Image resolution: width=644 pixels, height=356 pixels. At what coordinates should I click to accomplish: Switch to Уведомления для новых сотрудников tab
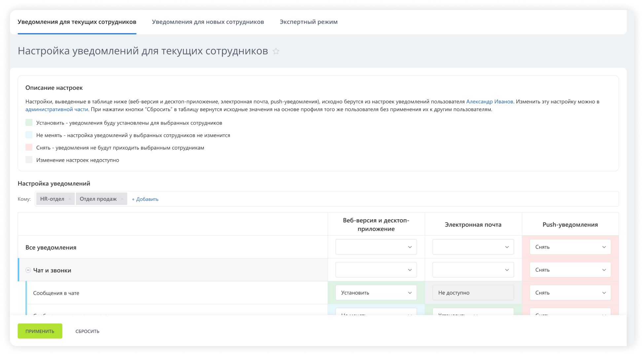click(x=208, y=22)
